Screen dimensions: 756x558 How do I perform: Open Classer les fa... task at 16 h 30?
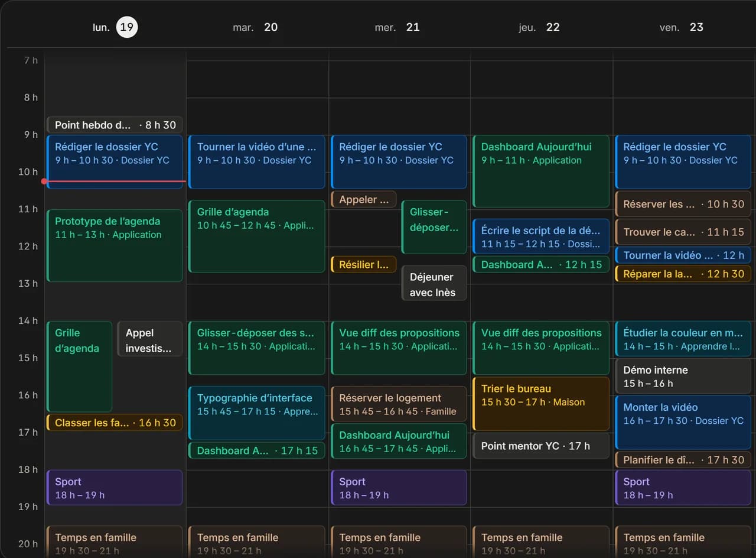click(x=115, y=423)
